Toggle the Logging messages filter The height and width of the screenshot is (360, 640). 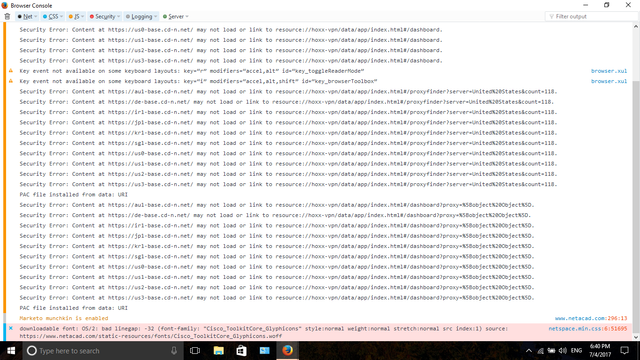pos(139,16)
